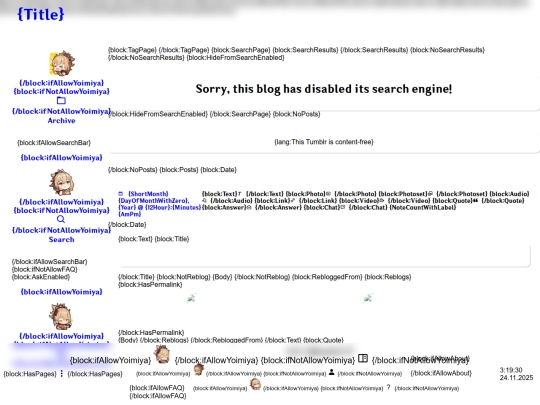
Task: Click the question mark FAQ icon
Action: pos(388,387)
